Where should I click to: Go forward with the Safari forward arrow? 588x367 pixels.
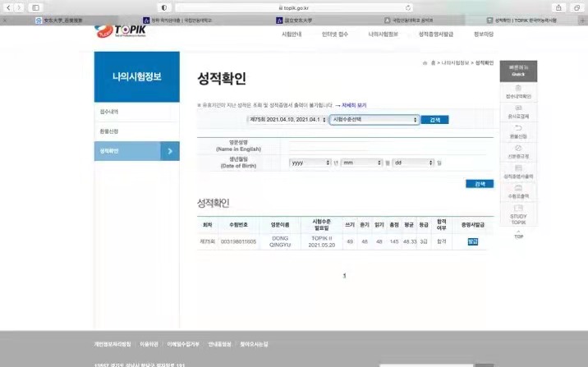[x=19, y=7]
